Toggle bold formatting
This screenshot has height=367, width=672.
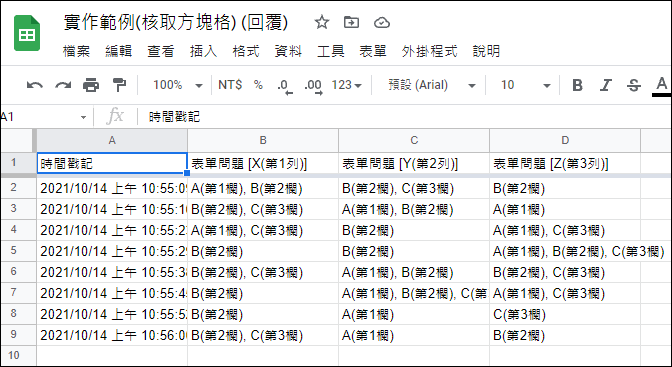pos(577,85)
